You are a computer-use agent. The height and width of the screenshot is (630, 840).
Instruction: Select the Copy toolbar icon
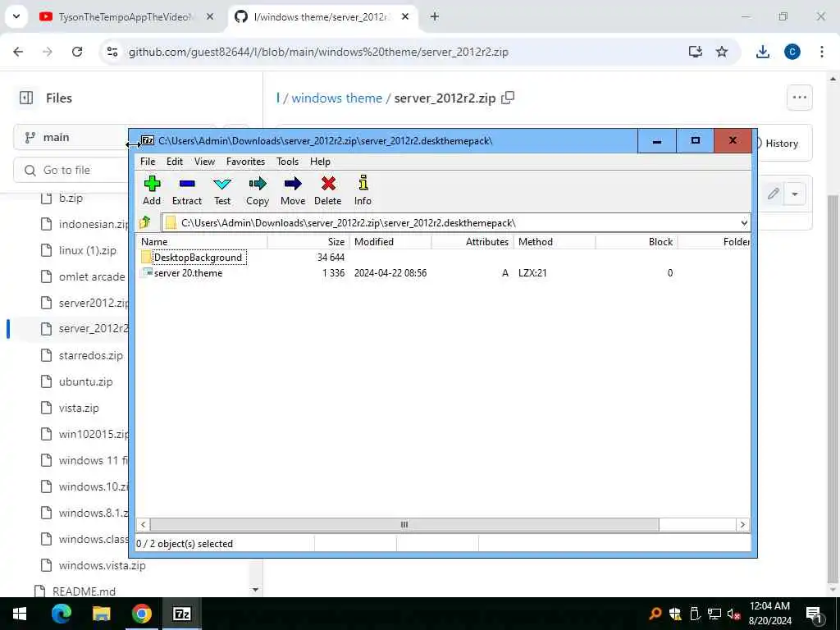(x=258, y=190)
